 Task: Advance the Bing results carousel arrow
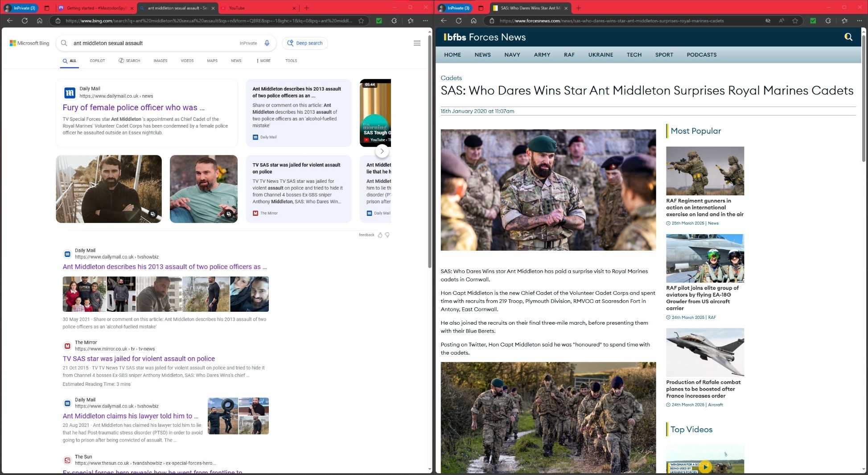pyautogui.click(x=382, y=151)
